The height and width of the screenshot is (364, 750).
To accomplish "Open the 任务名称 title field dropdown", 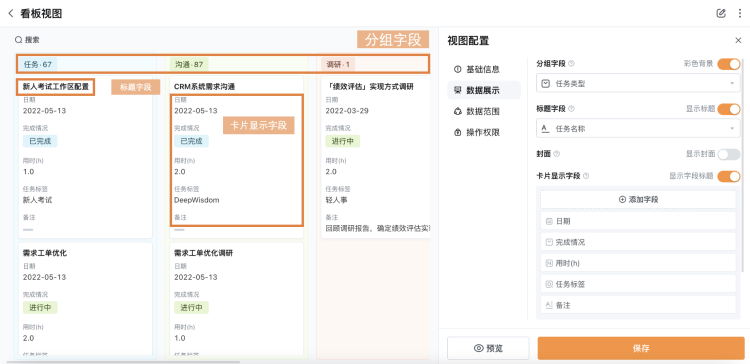I will [639, 128].
